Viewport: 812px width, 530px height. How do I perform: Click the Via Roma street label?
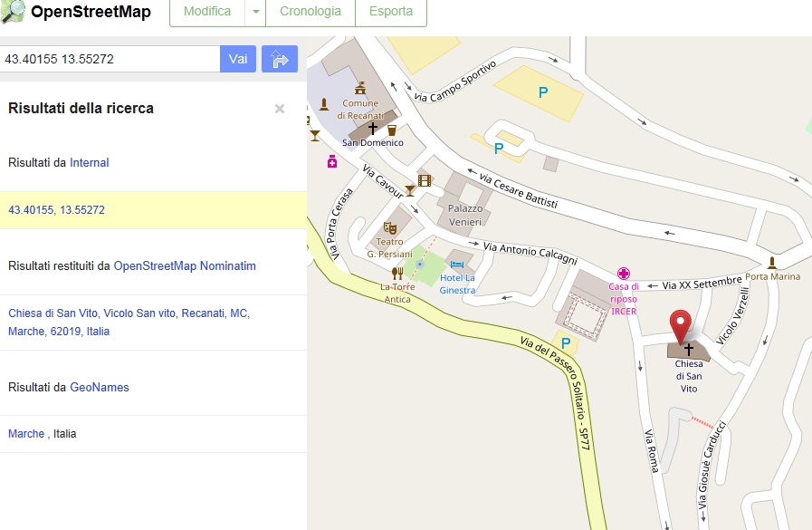pyautogui.click(x=652, y=450)
